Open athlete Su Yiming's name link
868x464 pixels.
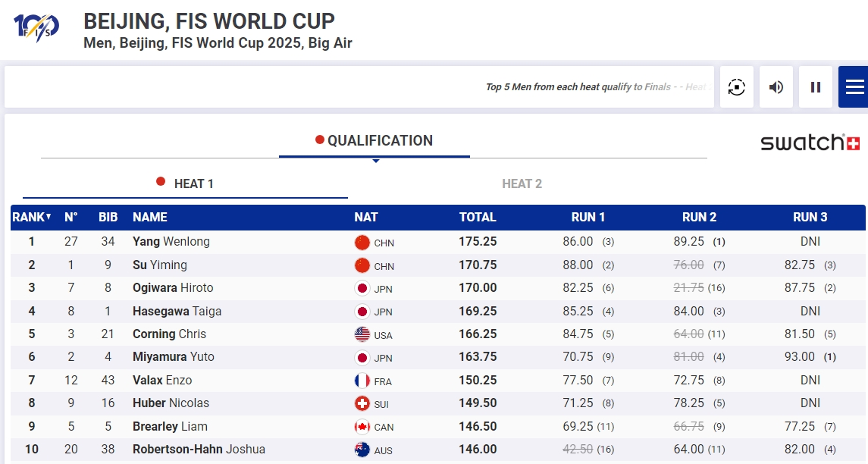(x=159, y=265)
